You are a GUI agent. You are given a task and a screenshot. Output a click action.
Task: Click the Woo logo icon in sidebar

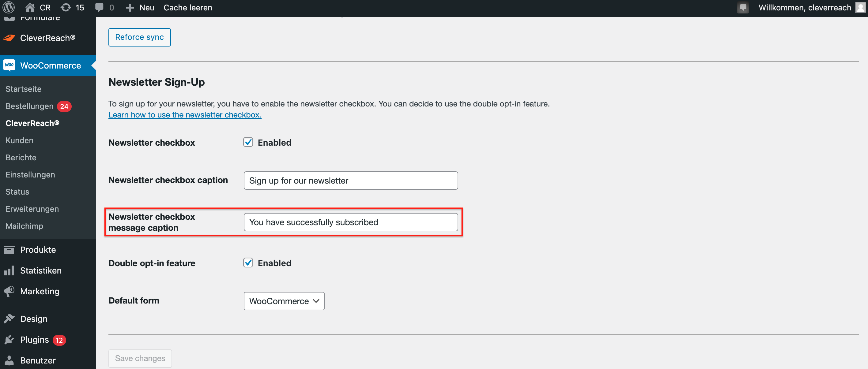point(9,65)
